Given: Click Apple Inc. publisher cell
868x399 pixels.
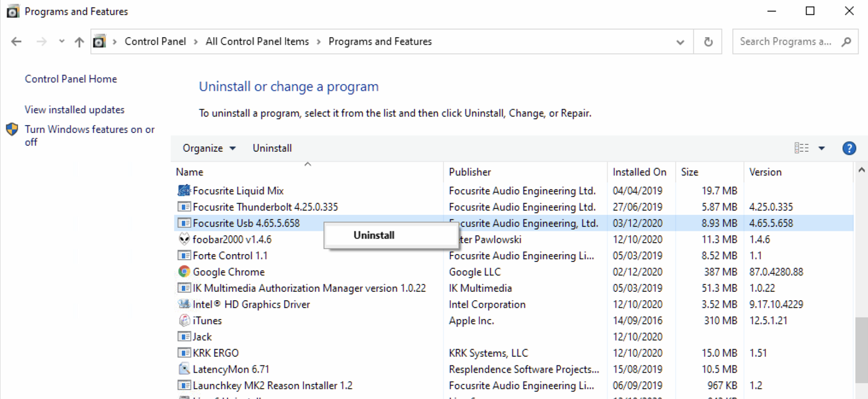Looking at the screenshot, I should tap(472, 320).
